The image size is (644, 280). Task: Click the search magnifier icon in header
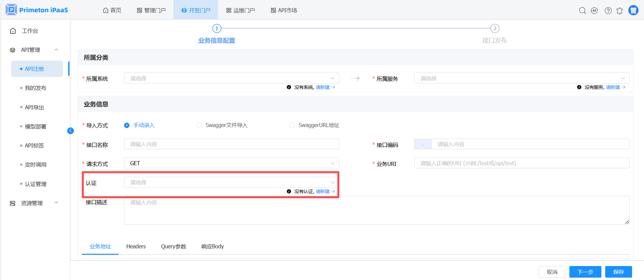[582, 11]
